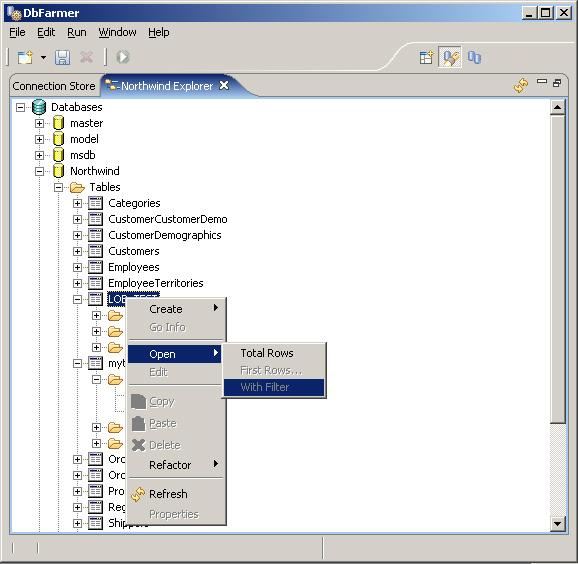The height and width of the screenshot is (564, 578).
Task: Expand the msdb database node
Action: [x=39, y=155]
